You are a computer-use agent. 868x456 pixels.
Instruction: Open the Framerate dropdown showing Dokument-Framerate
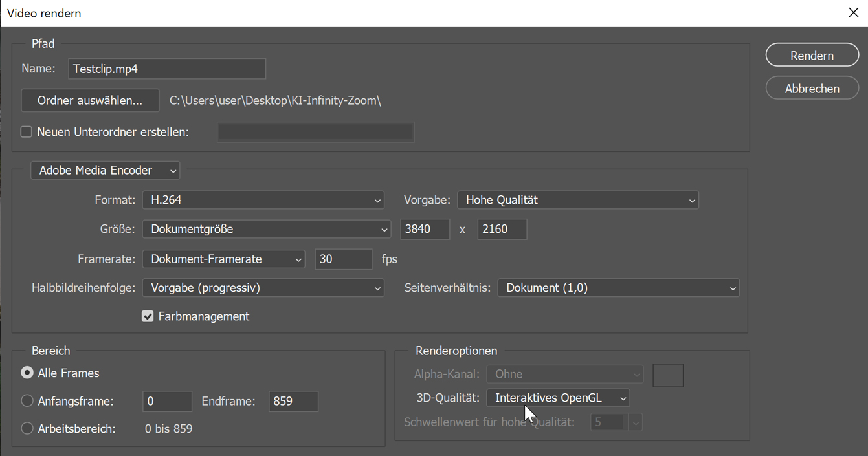point(224,259)
